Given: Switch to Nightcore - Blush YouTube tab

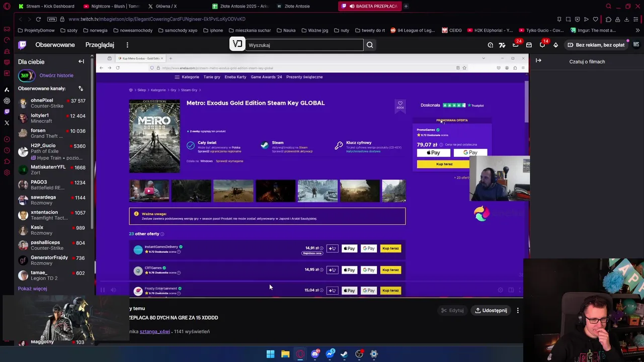Looking at the screenshot, I should [111, 6].
